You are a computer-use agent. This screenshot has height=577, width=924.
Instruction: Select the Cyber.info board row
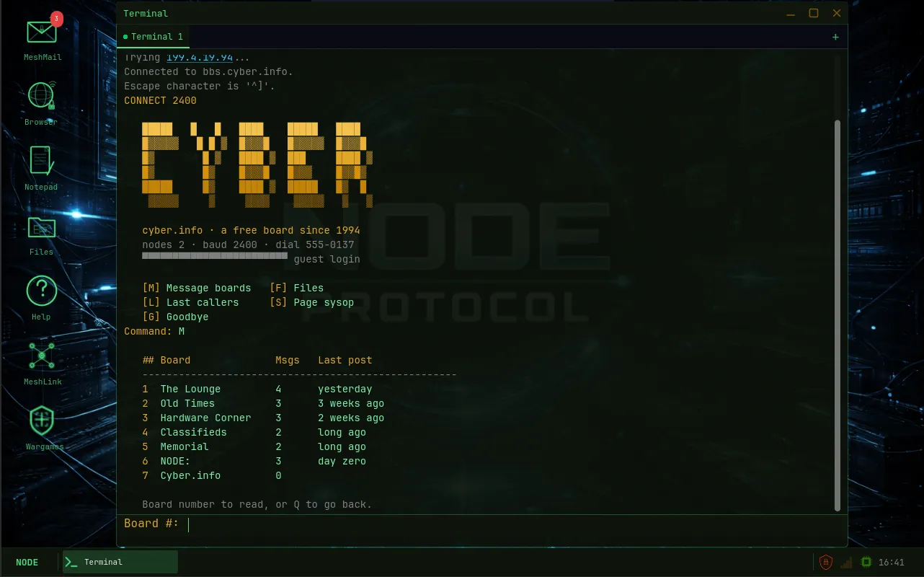pos(212,475)
